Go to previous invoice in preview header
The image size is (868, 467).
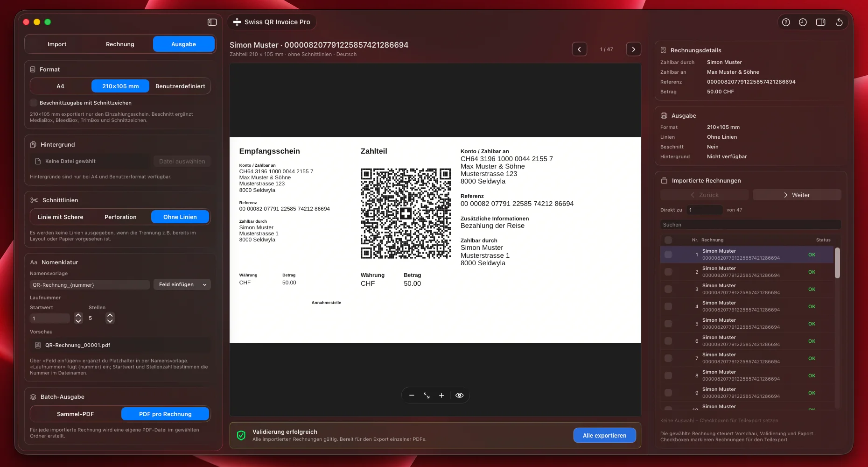pos(580,49)
